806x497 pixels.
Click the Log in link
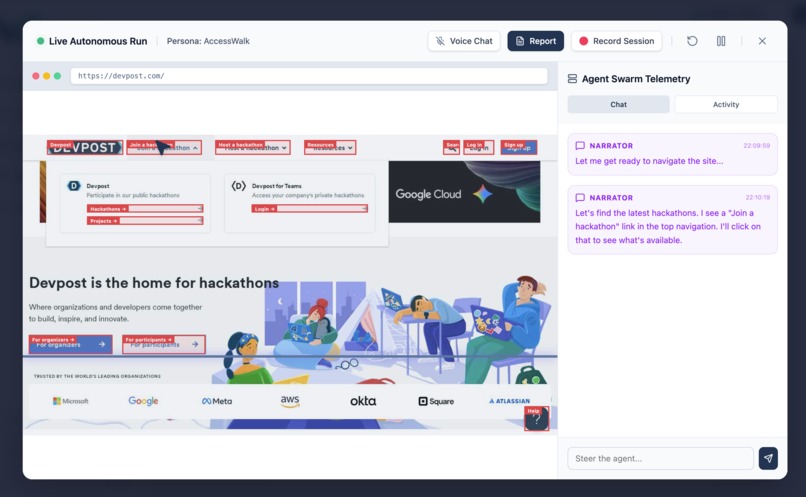479,148
